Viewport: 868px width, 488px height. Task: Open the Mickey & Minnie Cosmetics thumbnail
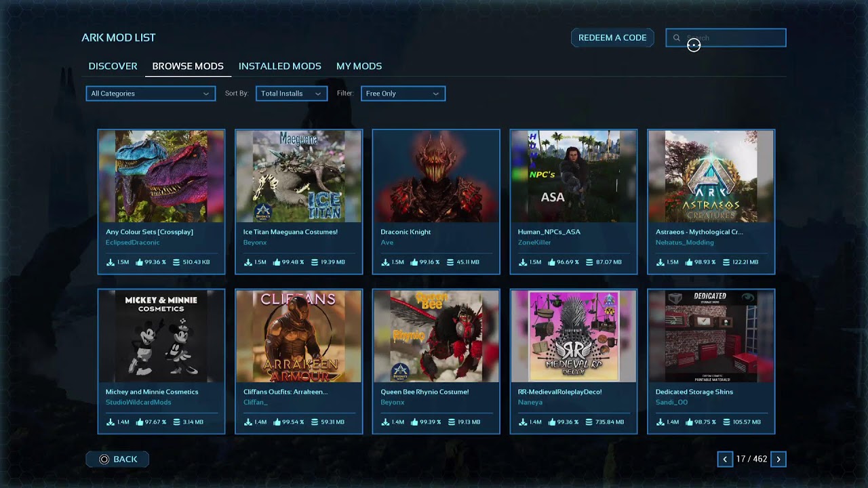click(x=161, y=336)
